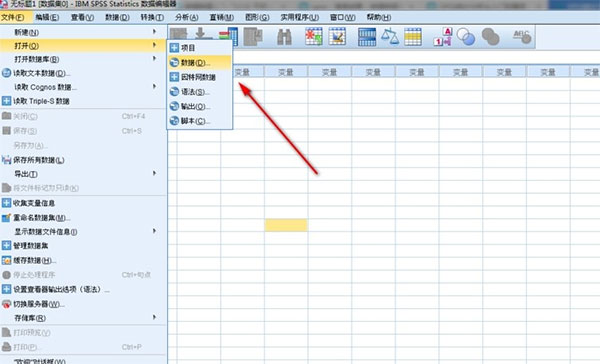Expand the 打开(O) submenu arrow

pyautogui.click(x=155, y=46)
